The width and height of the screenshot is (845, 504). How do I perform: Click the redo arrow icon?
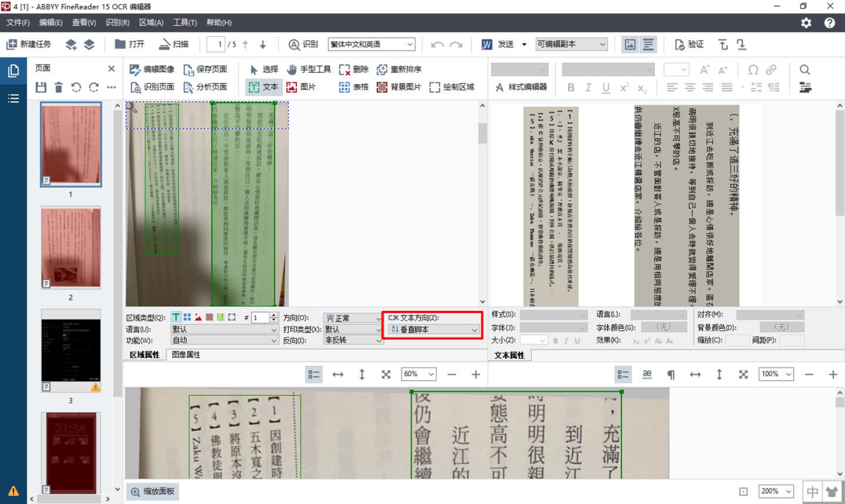click(456, 45)
